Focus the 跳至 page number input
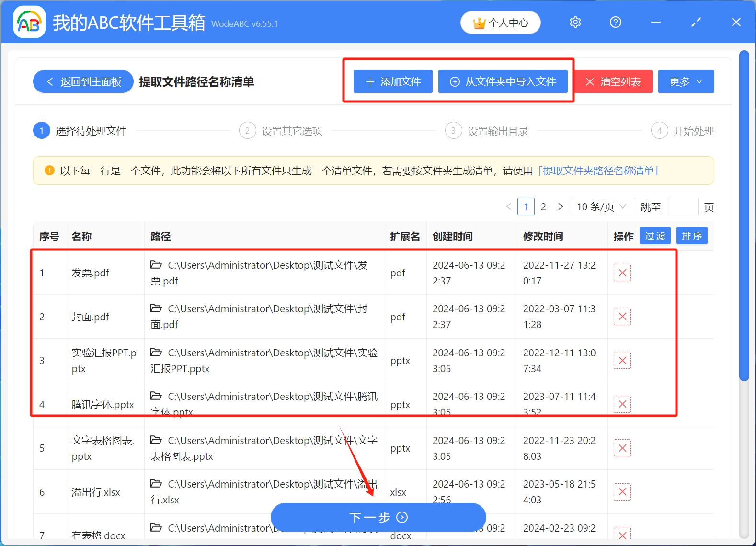 [682, 206]
